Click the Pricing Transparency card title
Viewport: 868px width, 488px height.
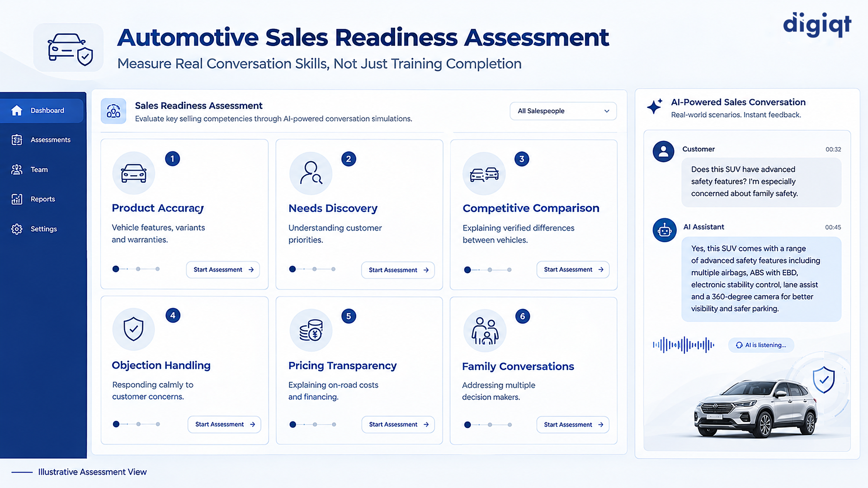click(342, 366)
